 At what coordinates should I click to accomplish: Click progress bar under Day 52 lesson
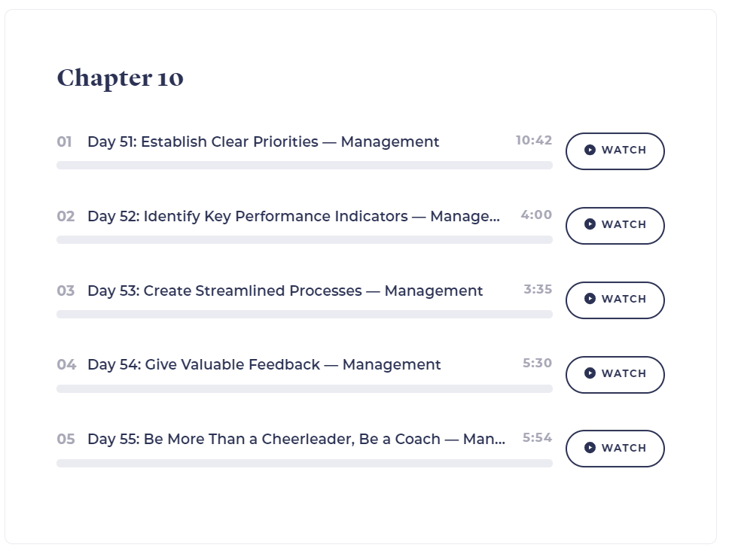(x=304, y=240)
